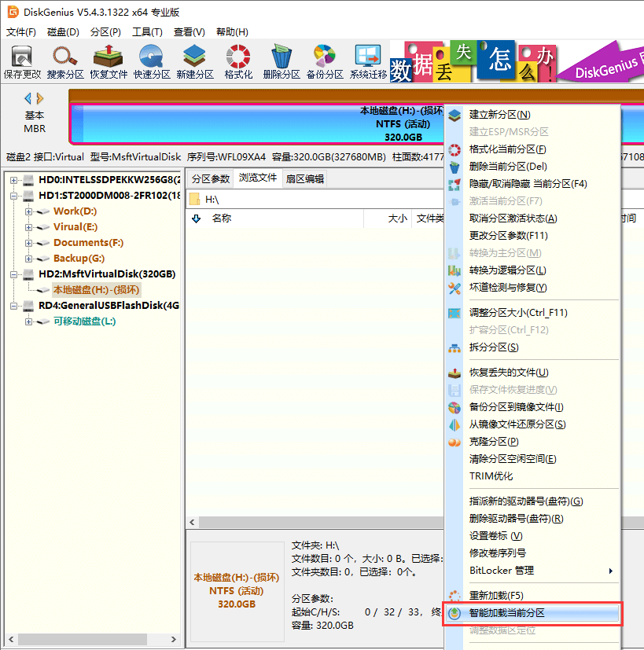Open the 备份分区 backup partition tool
The height and width of the screenshot is (650, 644).
323,60
